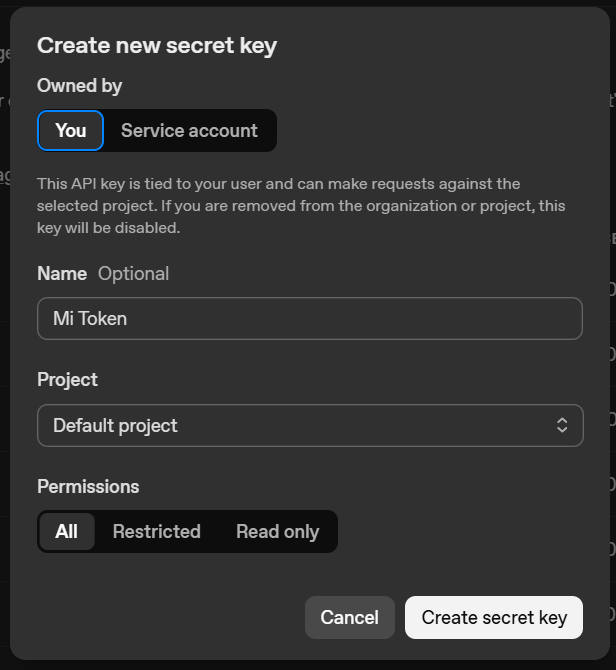616x670 pixels.
Task: Switch owner to Service account
Action: [189, 130]
